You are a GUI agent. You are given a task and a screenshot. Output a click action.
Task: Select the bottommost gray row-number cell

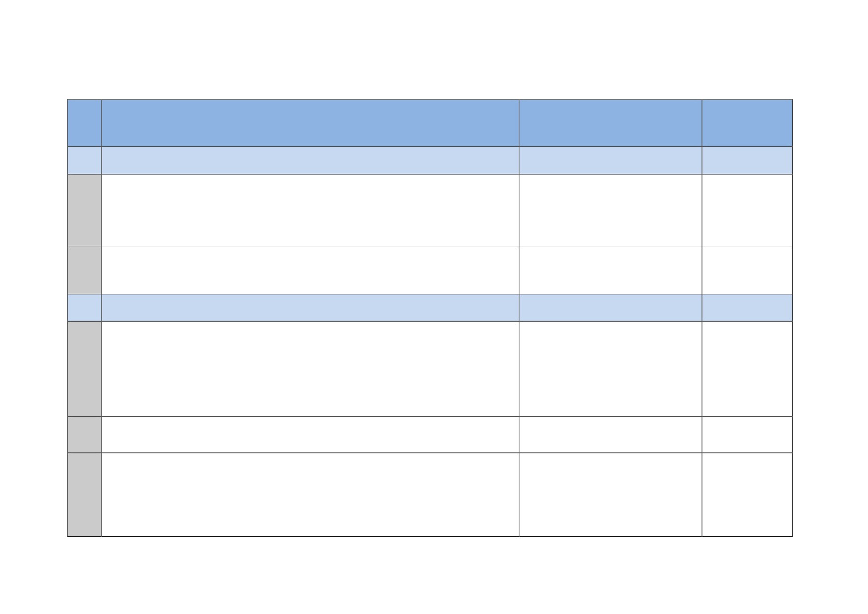coord(84,495)
